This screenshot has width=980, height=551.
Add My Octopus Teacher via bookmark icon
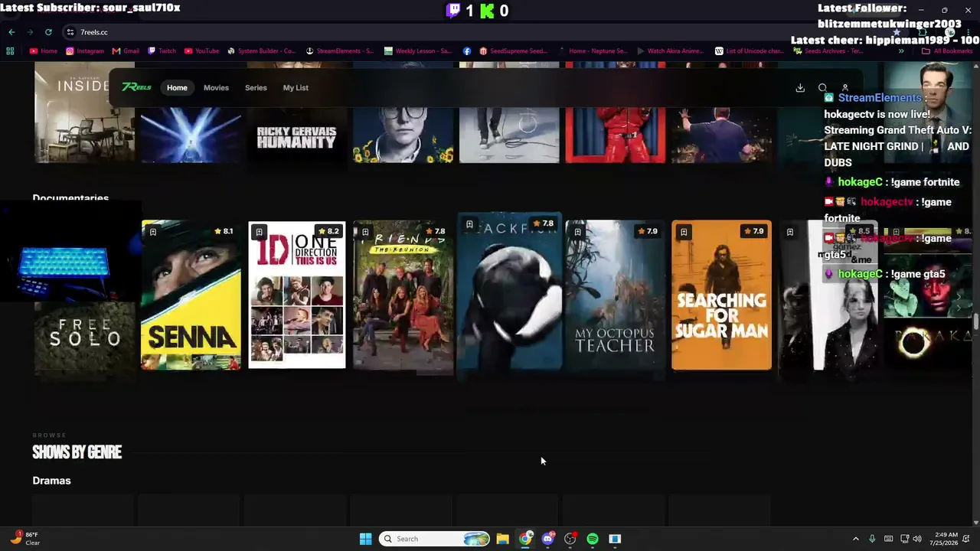click(x=577, y=232)
